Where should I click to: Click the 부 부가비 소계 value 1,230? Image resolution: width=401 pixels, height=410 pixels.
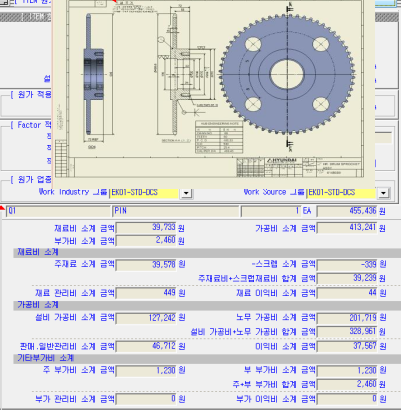tap(347, 371)
